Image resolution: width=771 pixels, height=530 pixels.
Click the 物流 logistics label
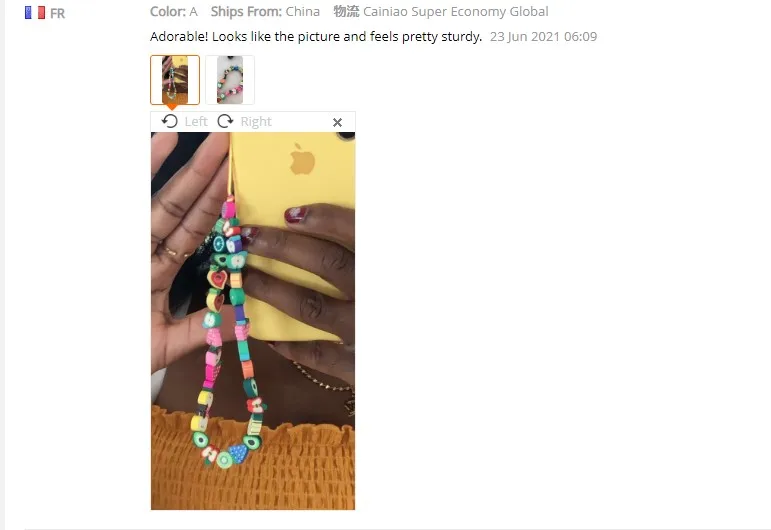pyautogui.click(x=346, y=11)
